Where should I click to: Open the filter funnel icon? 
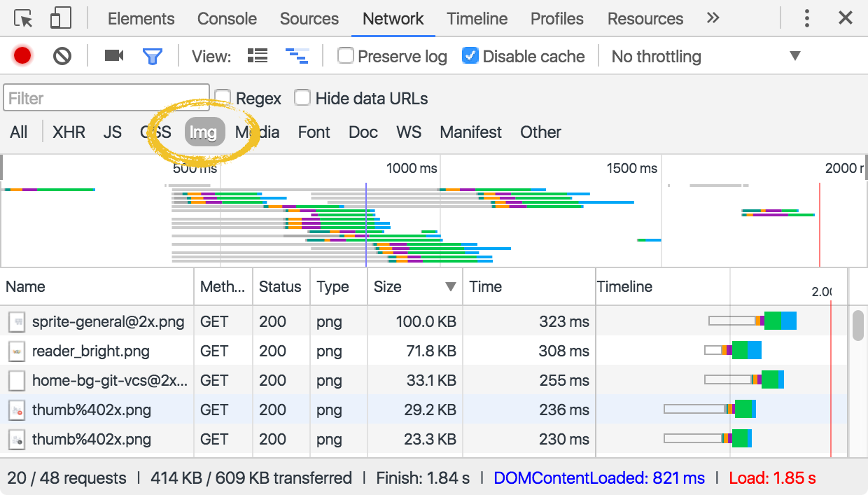pos(153,56)
